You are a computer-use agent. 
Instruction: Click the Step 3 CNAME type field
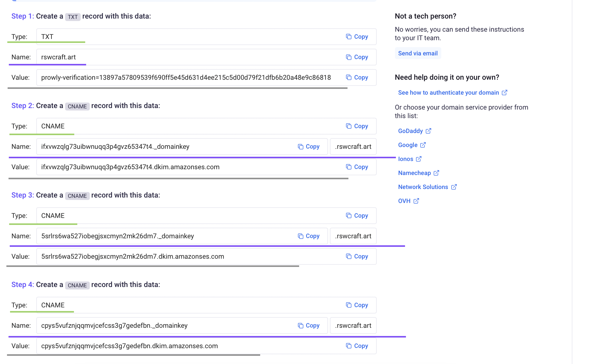point(206,215)
